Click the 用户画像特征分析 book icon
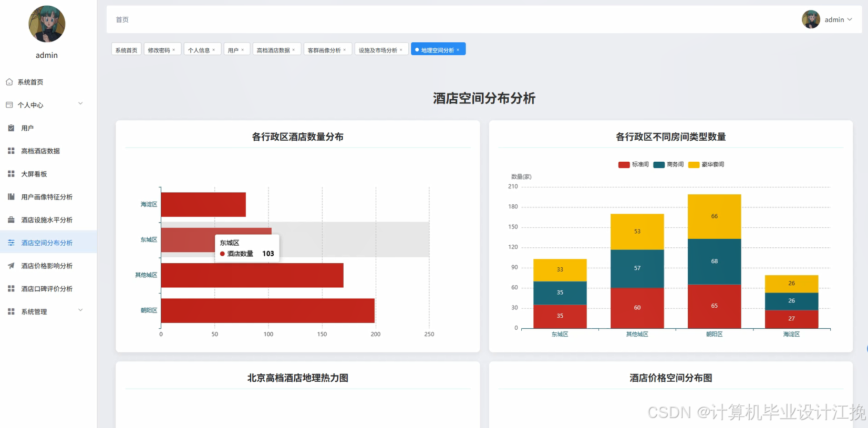This screenshot has height=428, width=868. (x=11, y=197)
